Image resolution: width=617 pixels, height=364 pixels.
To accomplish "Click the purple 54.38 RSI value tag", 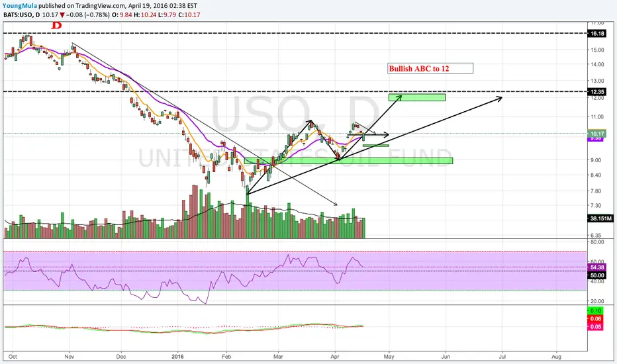I will [597, 267].
